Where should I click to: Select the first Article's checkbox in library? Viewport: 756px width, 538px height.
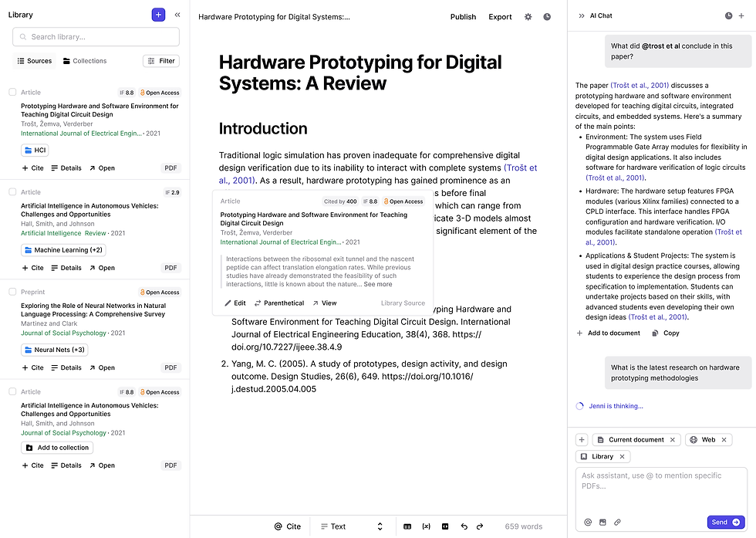pyautogui.click(x=13, y=91)
